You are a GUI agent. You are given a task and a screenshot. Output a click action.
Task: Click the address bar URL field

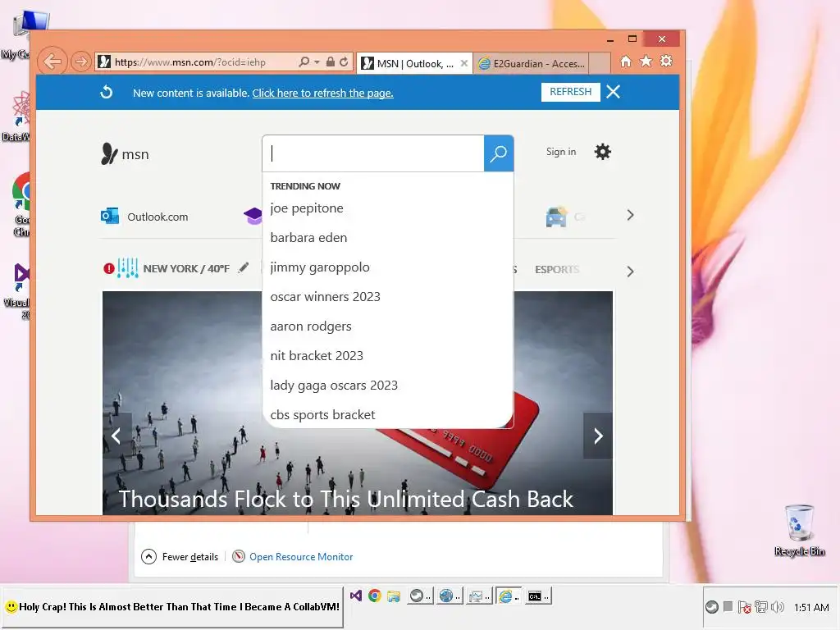click(x=194, y=62)
